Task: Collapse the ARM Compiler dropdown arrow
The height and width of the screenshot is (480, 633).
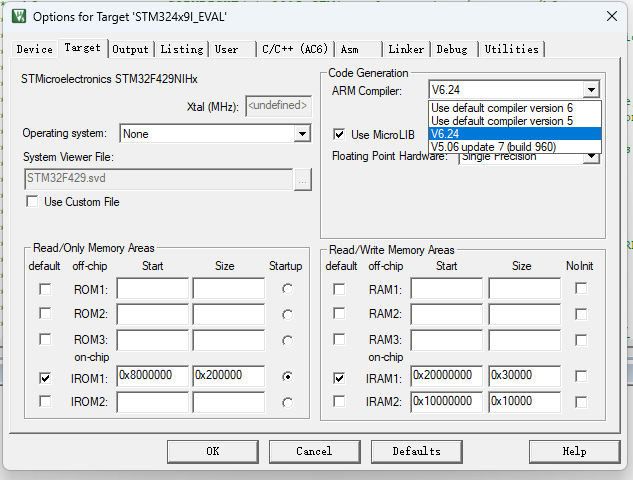Action: point(591,90)
